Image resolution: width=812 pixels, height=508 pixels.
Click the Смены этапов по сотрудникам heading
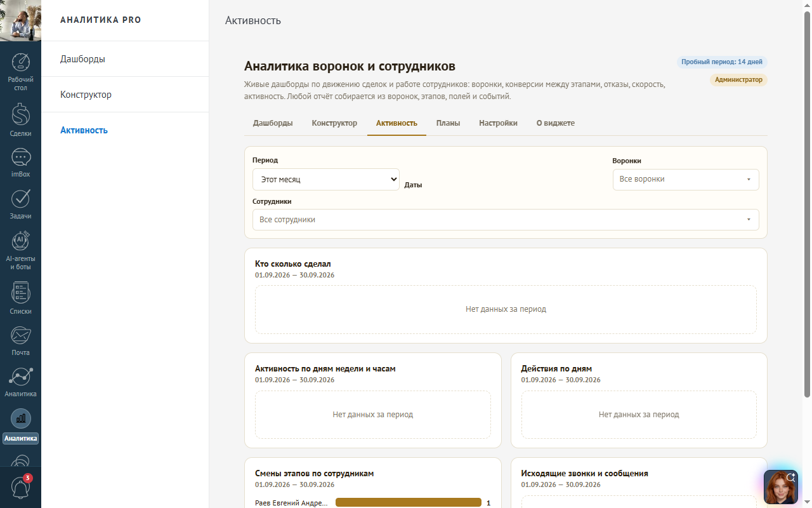[315, 473]
